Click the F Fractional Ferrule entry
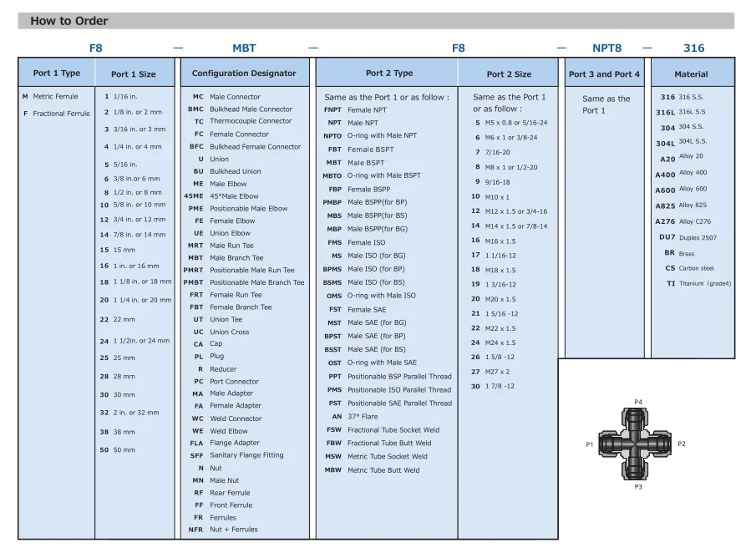This screenshot has width=756, height=548. point(56,114)
